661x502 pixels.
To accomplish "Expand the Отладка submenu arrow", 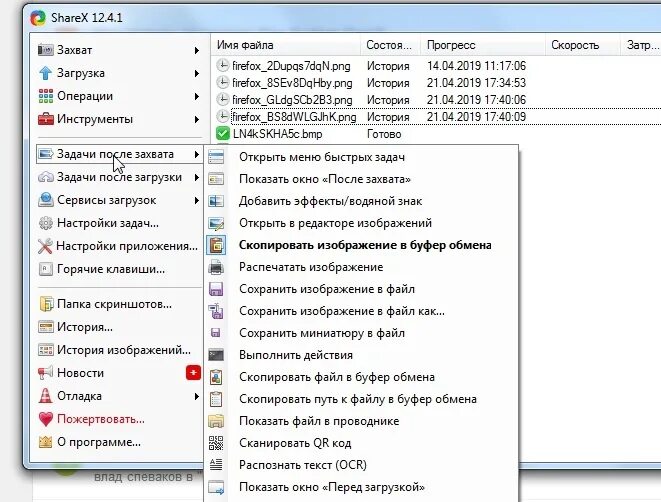I will tap(196, 396).
